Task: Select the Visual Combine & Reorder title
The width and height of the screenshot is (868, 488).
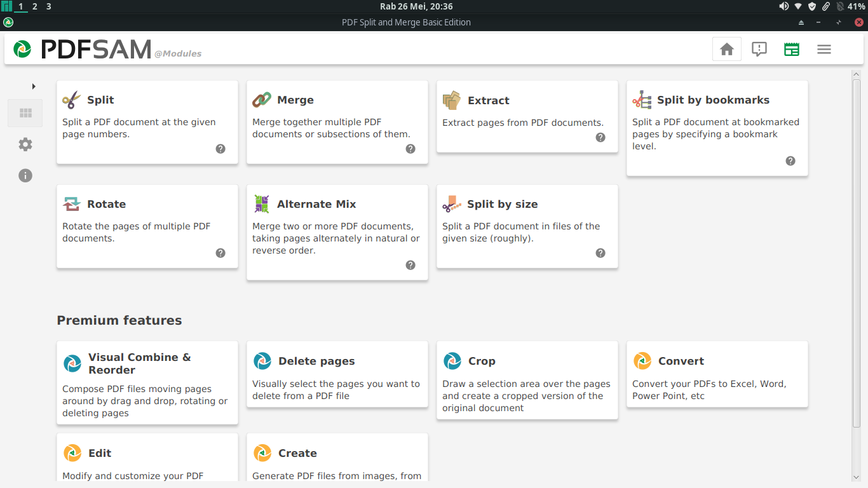Action: [x=140, y=363]
